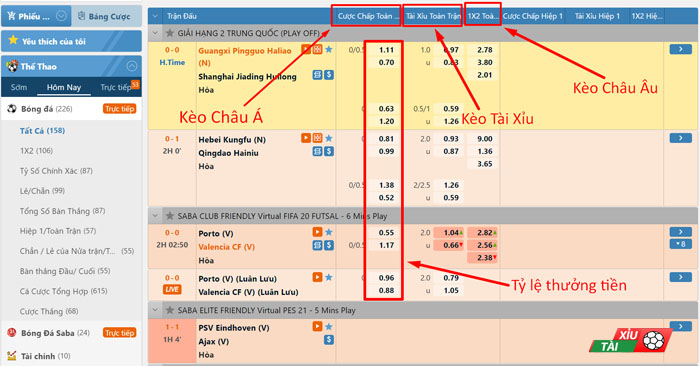Play live stream for Hebei Kungfu match
This screenshot has height=366, width=700.
tap(306, 138)
